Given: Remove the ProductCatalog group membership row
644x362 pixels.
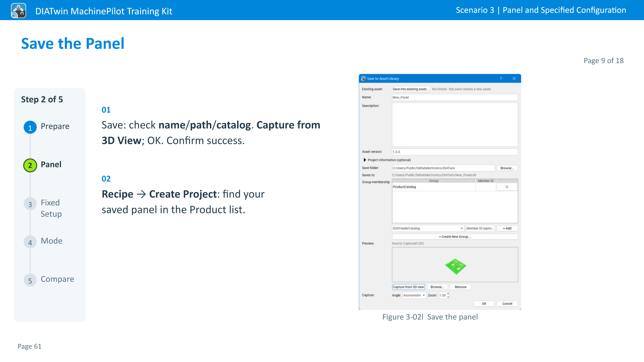Looking at the screenshot, I should pos(507,187).
